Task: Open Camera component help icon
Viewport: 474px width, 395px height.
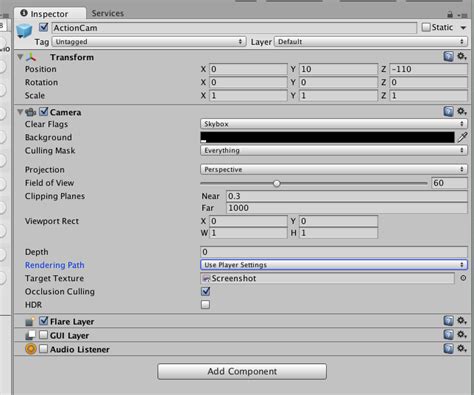Action: click(449, 111)
